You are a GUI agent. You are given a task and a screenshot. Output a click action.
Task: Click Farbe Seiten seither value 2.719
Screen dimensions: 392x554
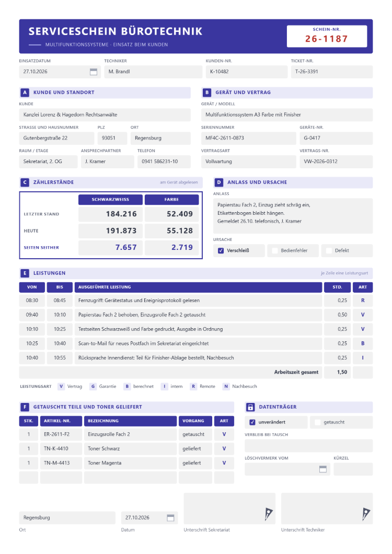point(172,248)
